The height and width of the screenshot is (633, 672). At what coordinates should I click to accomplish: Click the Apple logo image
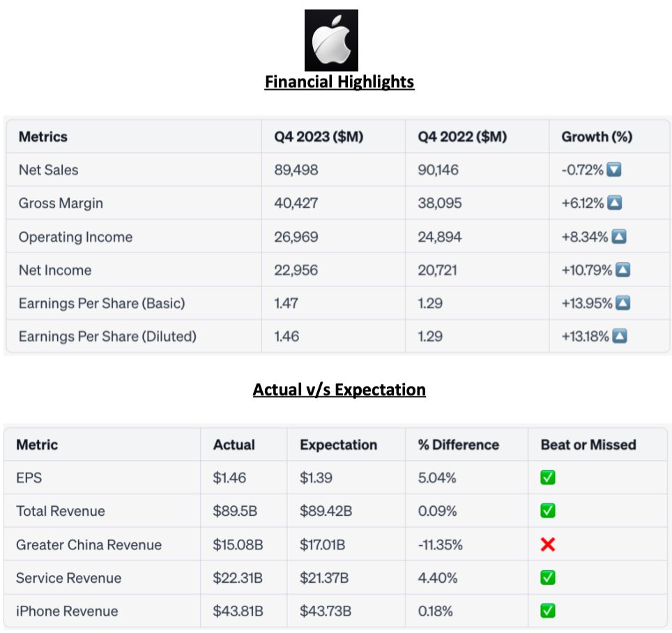tap(331, 40)
